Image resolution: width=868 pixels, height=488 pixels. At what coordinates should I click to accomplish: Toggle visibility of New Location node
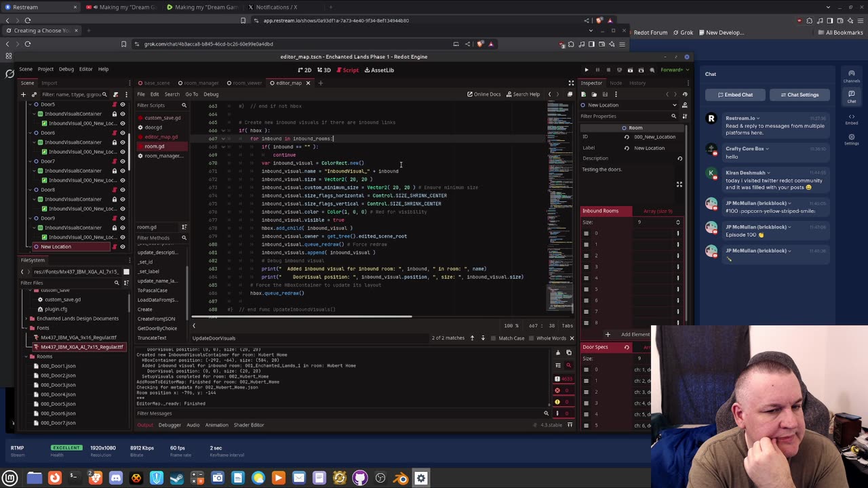coord(123,247)
